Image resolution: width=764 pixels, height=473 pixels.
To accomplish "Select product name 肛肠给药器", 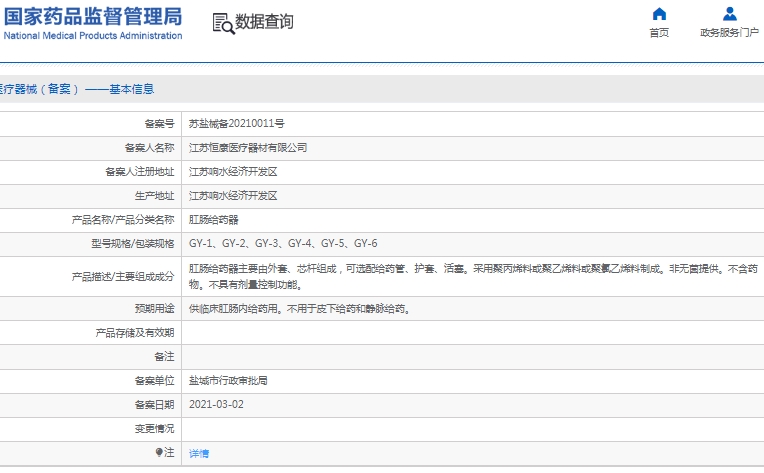I will pyautogui.click(x=213, y=220).
